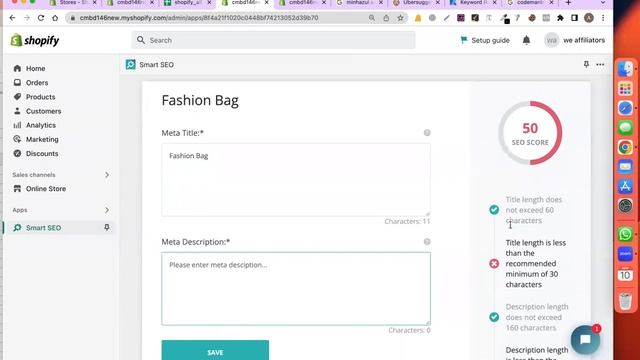
Task: Click the Smart SEO app header icon
Action: (131, 64)
